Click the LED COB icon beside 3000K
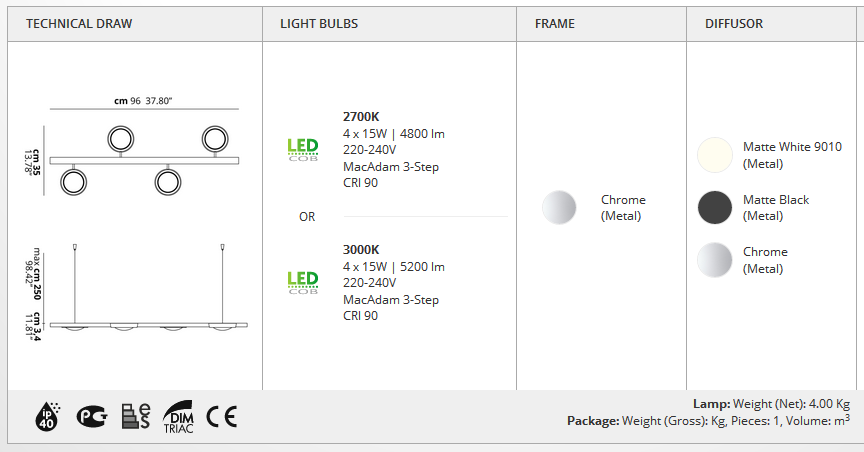864x452 pixels. pos(303,282)
